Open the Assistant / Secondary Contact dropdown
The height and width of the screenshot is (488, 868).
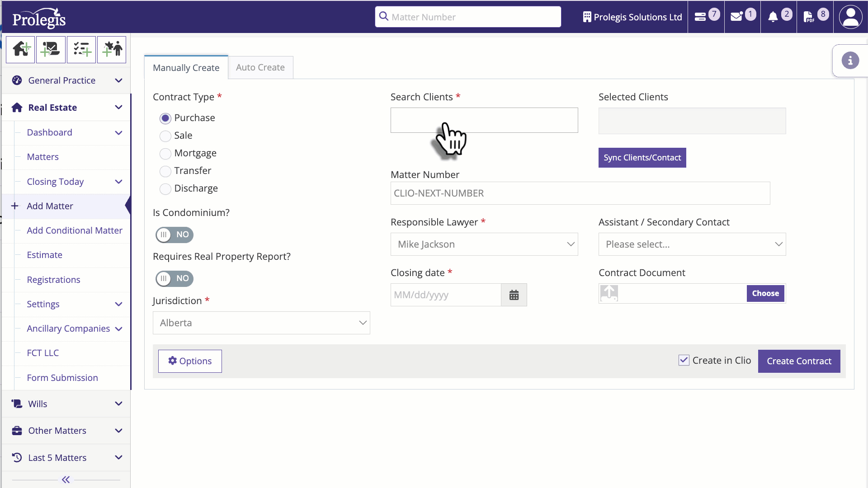pyautogui.click(x=692, y=244)
